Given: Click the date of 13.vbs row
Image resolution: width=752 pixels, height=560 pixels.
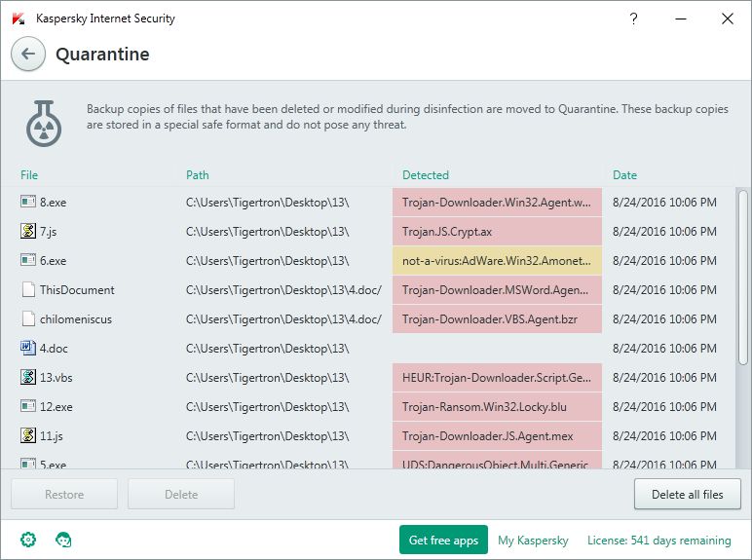Looking at the screenshot, I should (x=664, y=378).
